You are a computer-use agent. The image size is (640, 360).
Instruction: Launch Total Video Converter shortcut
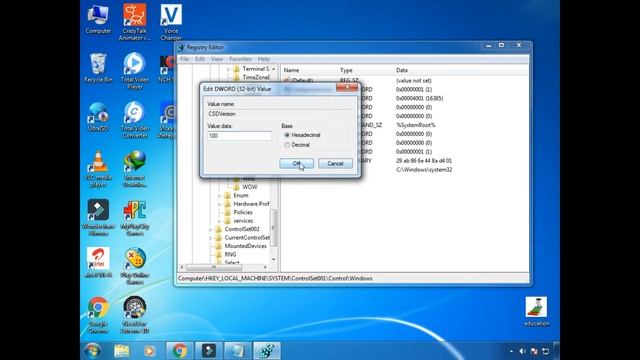tap(135, 120)
